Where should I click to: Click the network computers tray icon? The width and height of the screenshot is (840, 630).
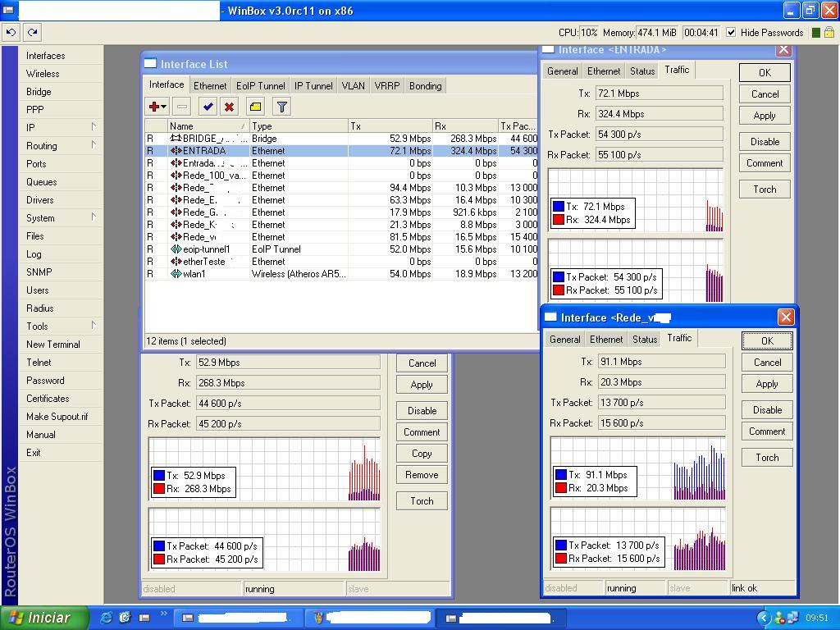[x=792, y=618]
